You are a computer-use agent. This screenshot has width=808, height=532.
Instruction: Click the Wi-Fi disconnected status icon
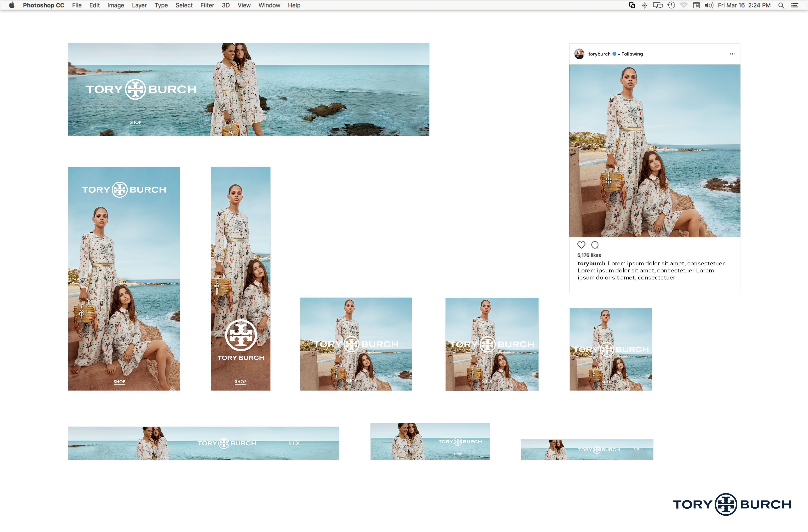pyautogui.click(x=683, y=5)
